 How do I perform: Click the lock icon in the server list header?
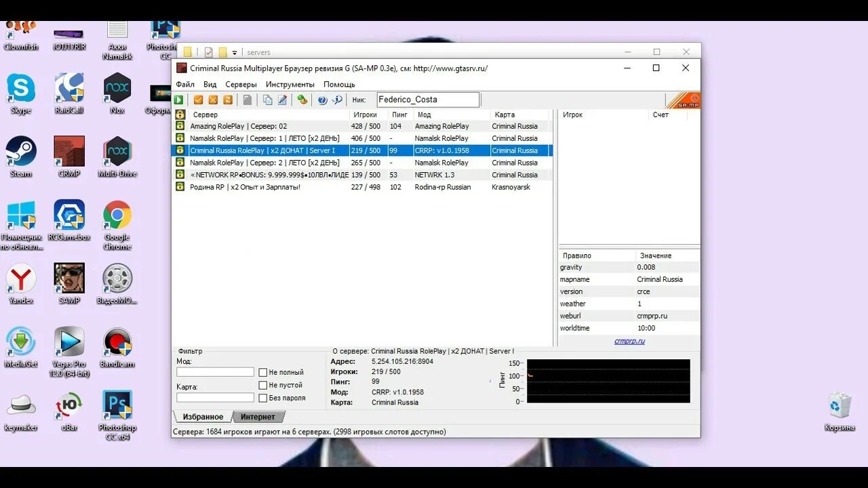click(x=180, y=115)
